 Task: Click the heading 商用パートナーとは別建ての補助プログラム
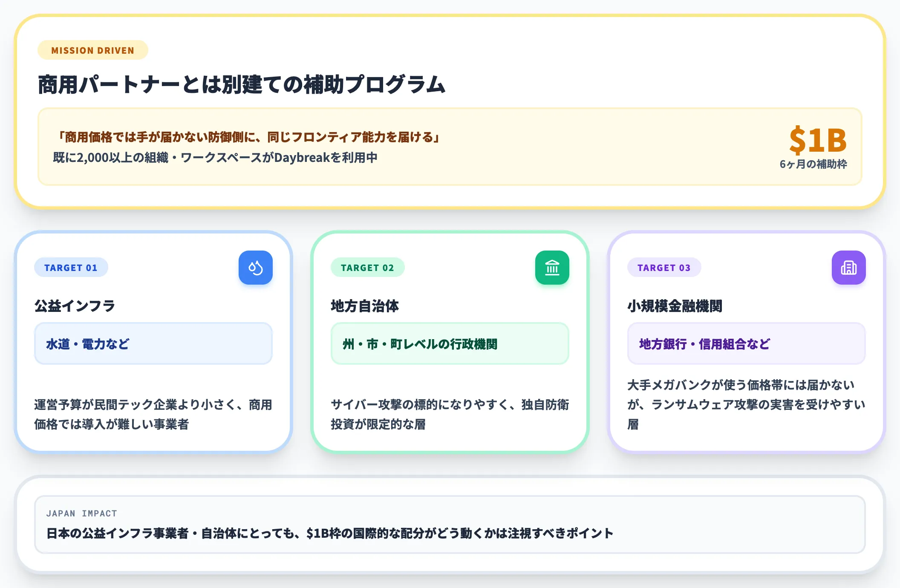(x=242, y=84)
